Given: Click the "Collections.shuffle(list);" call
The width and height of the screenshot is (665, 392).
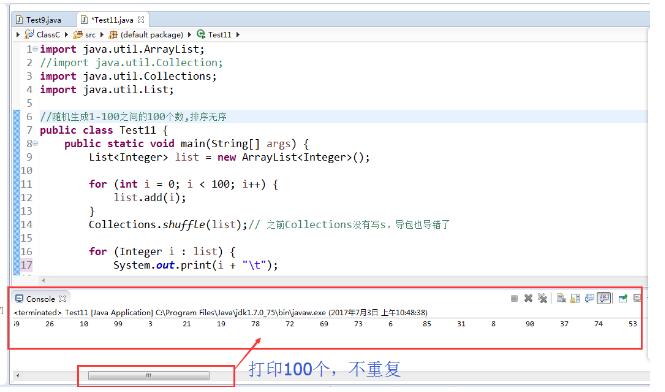Looking at the screenshot, I should point(168,224).
